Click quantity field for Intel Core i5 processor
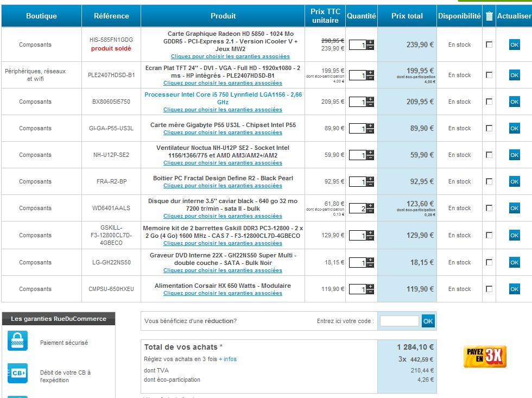Image resolution: width=532 pixels, height=398 pixels. [x=357, y=102]
